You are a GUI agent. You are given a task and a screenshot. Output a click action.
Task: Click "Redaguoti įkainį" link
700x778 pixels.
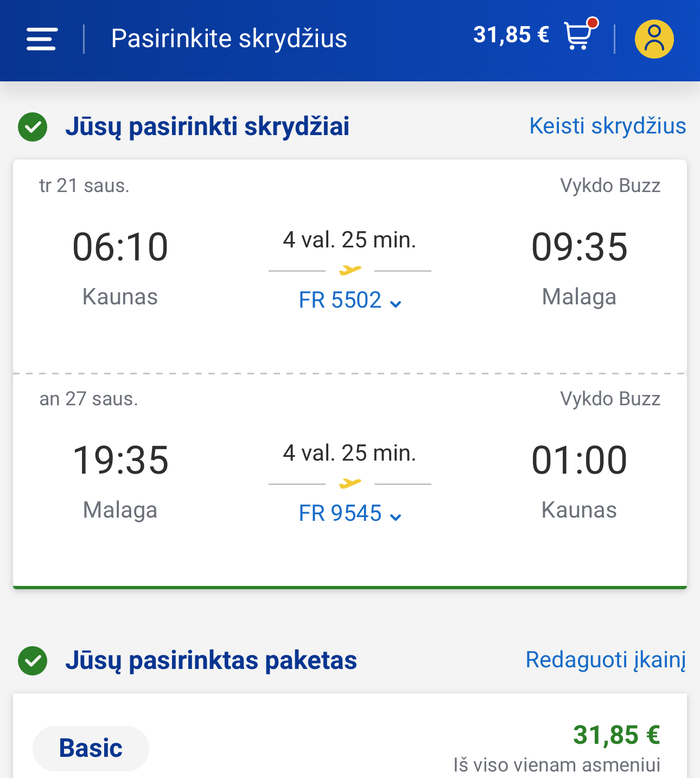(606, 660)
